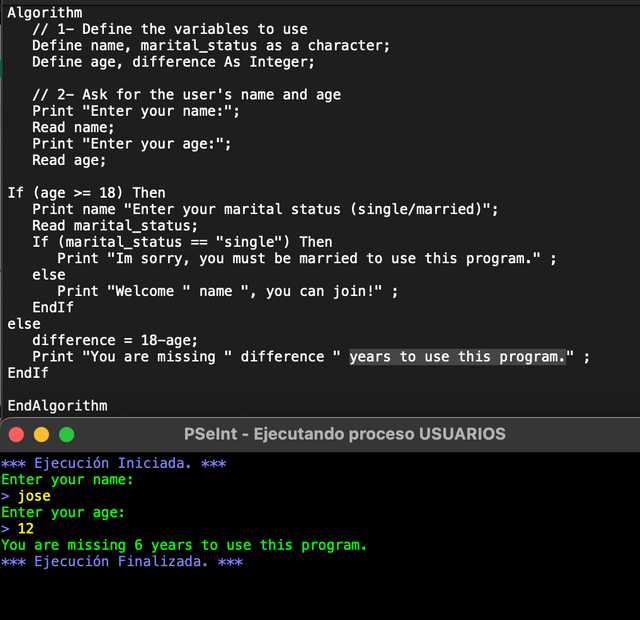Image resolution: width=640 pixels, height=620 pixels.
Task: Click highlighted text 'years to use this program.'
Action: (x=457, y=357)
